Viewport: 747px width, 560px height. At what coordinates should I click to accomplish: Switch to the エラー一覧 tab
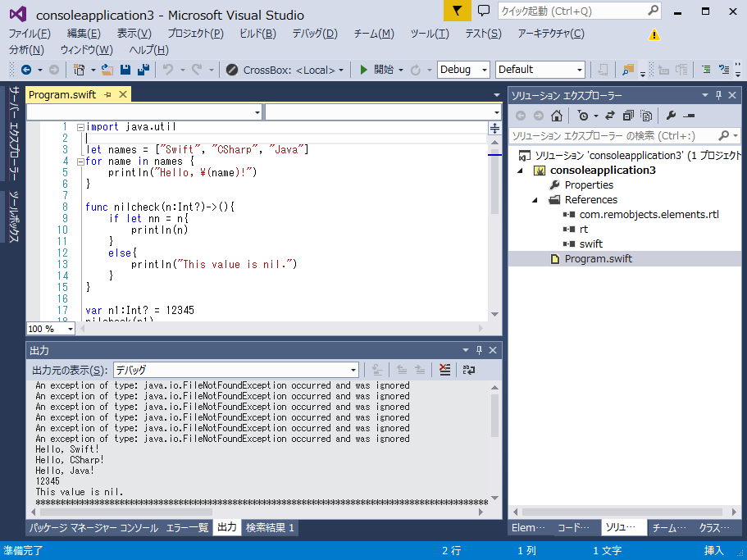[x=187, y=528]
